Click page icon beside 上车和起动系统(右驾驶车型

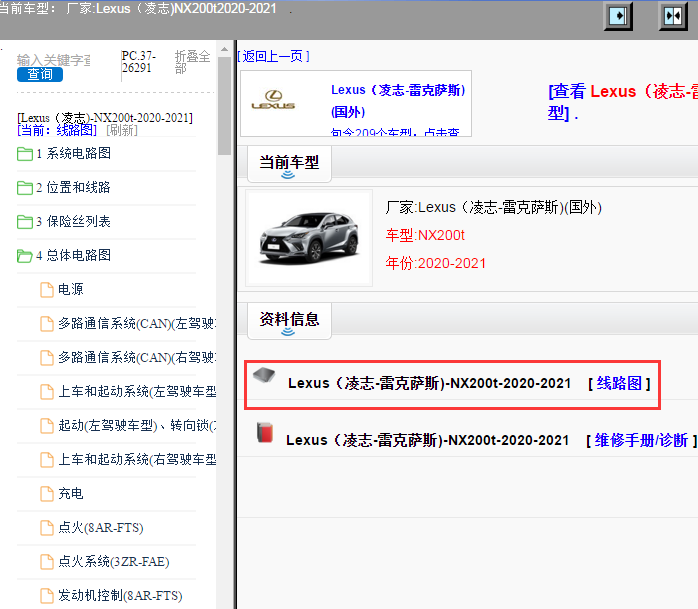click(x=47, y=459)
